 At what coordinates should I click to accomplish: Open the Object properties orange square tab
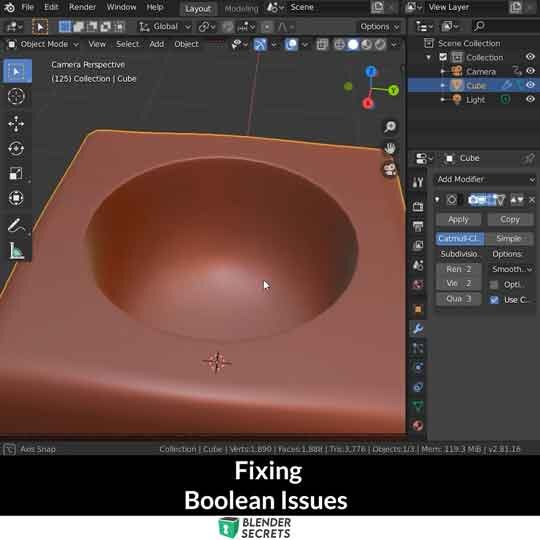[x=418, y=309]
